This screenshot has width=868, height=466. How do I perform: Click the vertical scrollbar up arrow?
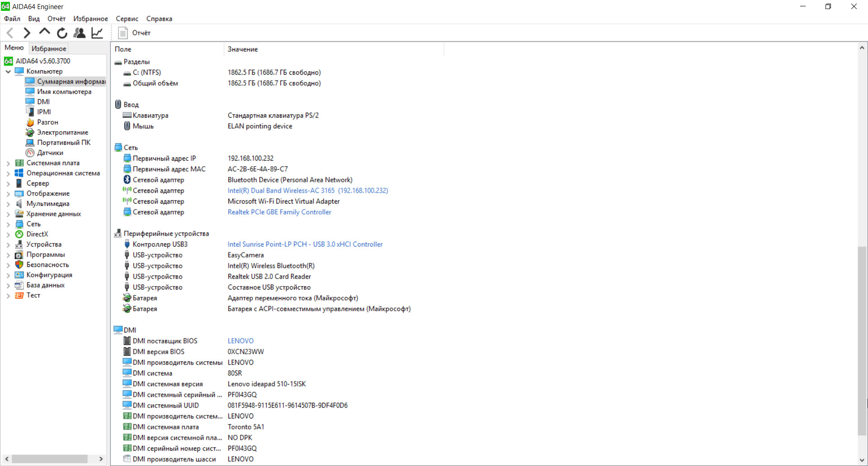click(x=862, y=48)
